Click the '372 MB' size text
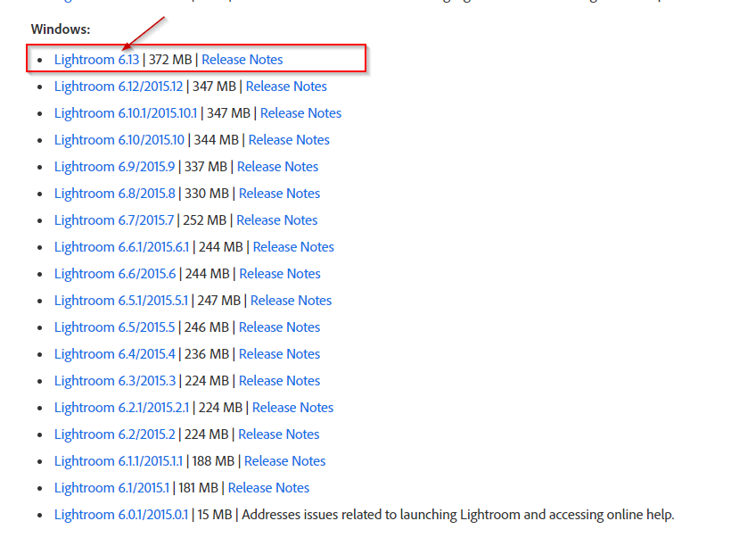756x546 pixels. (170, 60)
